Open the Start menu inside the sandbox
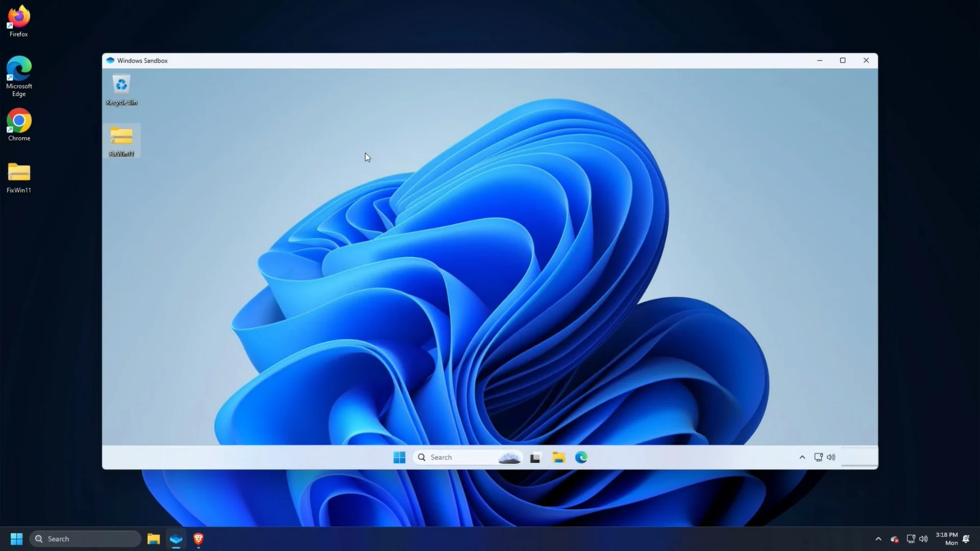The image size is (980, 551). point(399,457)
